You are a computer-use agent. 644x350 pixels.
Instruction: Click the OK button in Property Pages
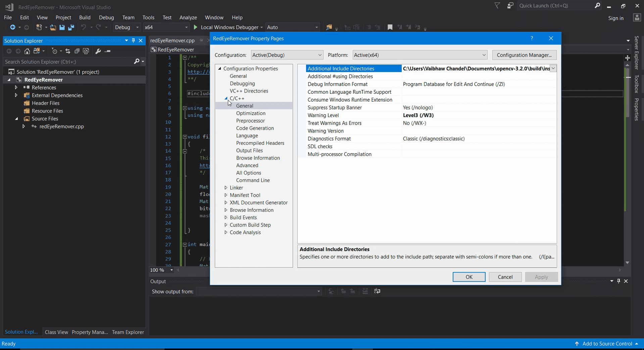(x=469, y=277)
